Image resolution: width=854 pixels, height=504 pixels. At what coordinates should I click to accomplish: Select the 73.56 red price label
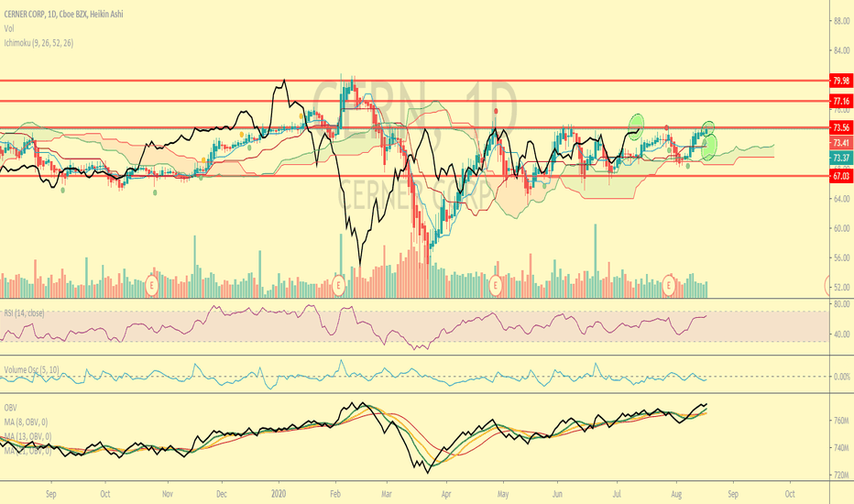click(841, 127)
